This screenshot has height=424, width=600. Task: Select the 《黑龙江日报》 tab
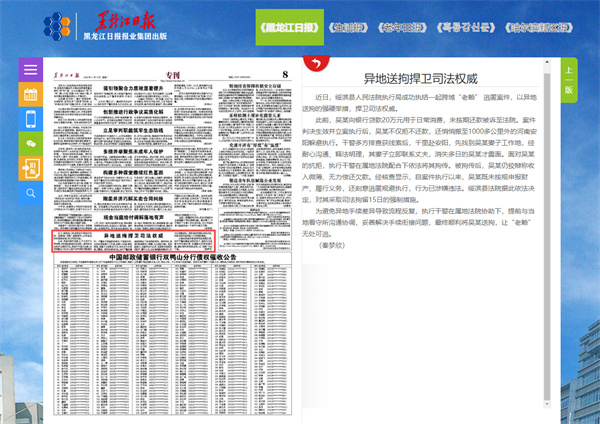(291, 29)
